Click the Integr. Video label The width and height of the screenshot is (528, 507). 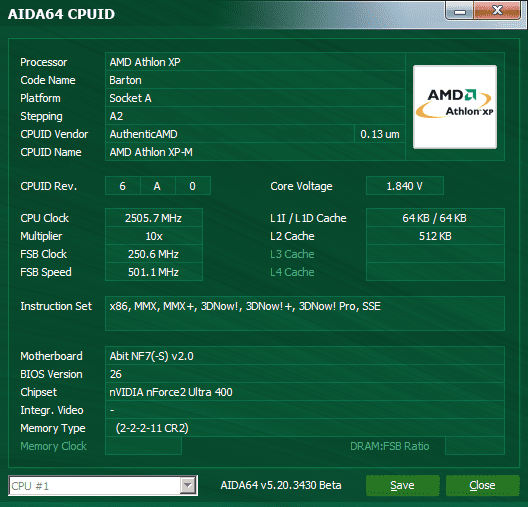(x=52, y=410)
